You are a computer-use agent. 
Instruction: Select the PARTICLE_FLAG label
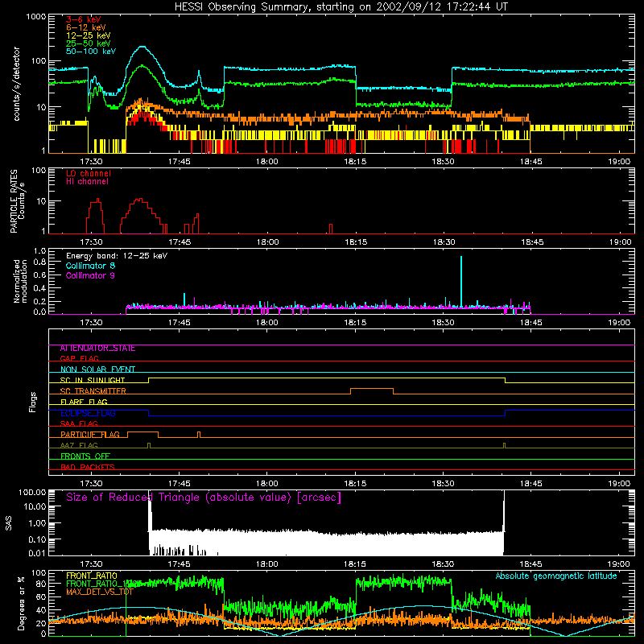(x=90, y=435)
